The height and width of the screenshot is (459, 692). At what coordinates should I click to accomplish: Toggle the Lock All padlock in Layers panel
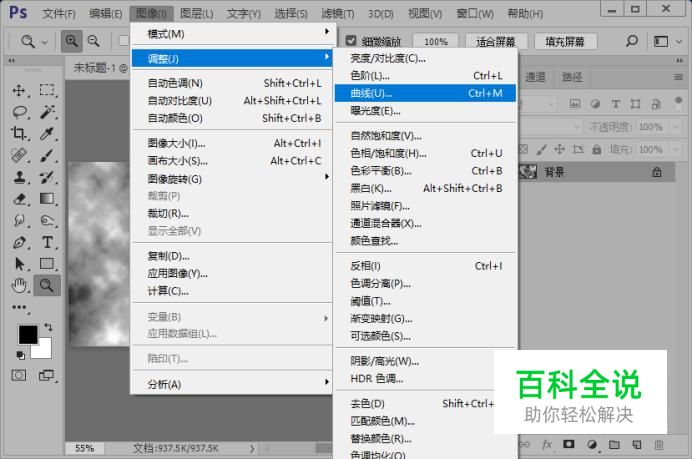tap(597, 149)
